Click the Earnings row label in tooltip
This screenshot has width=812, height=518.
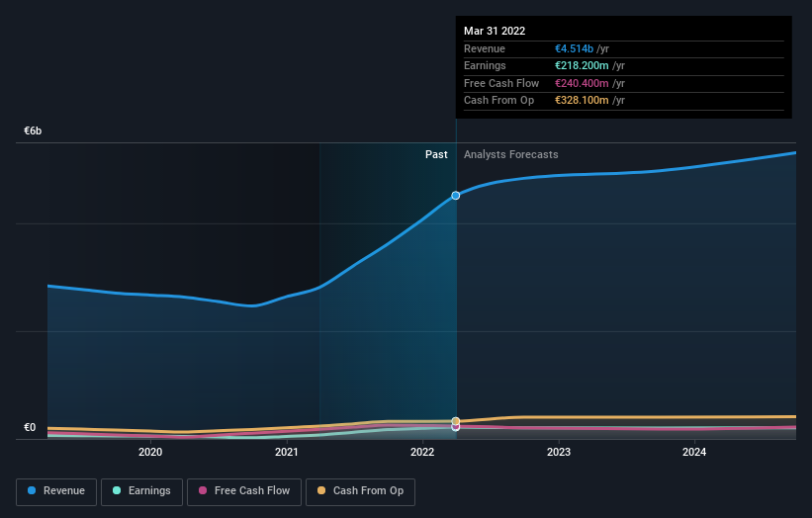pos(485,65)
